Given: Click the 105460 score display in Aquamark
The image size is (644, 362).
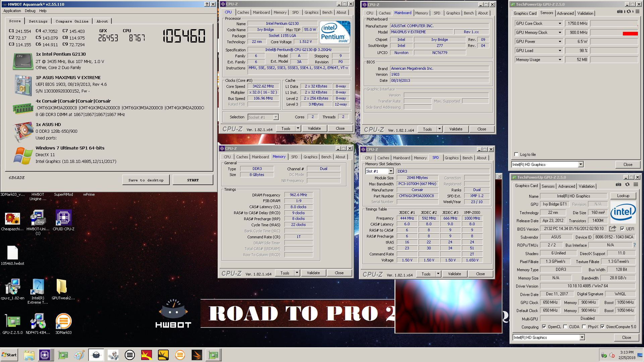Looking at the screenshot, I should coord(184,36).
